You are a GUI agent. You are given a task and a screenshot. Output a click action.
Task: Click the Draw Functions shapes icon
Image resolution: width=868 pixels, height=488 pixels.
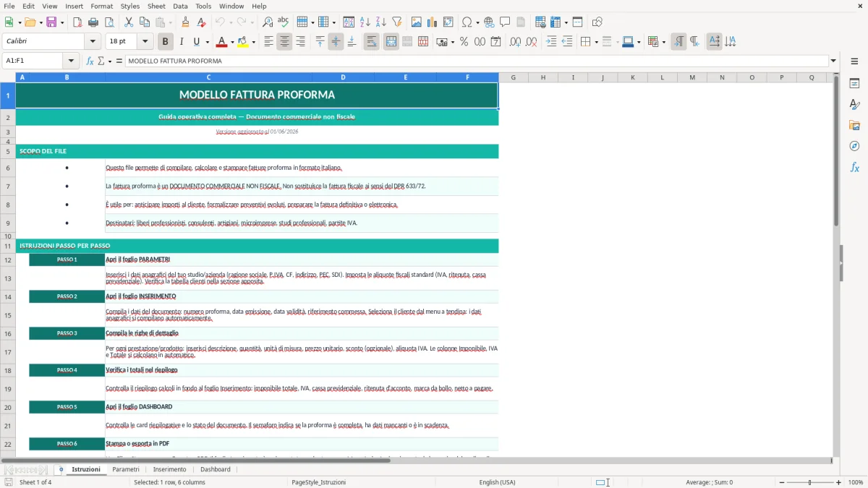click(x=597, y=22)
